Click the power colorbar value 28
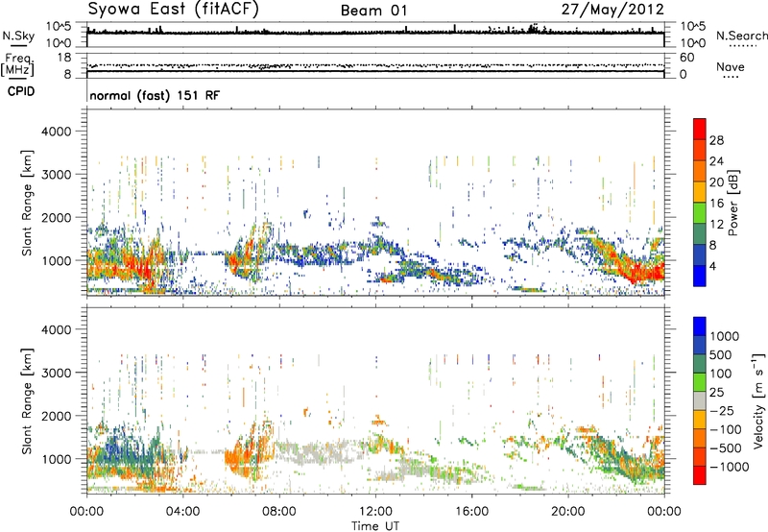Image resolution: width=768 pixels, height=532 pixels. [x=716, y=140]
